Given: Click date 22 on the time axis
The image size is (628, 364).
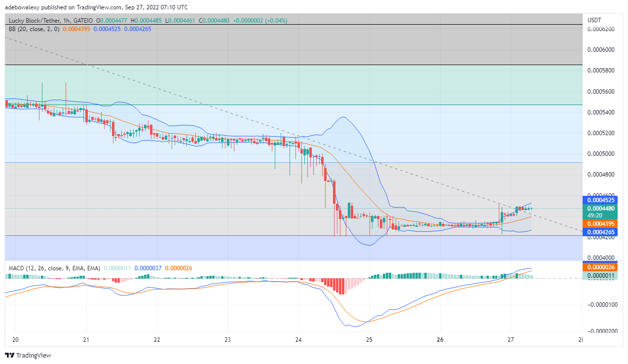Looking at the screenshot, I should click(157, 340).
